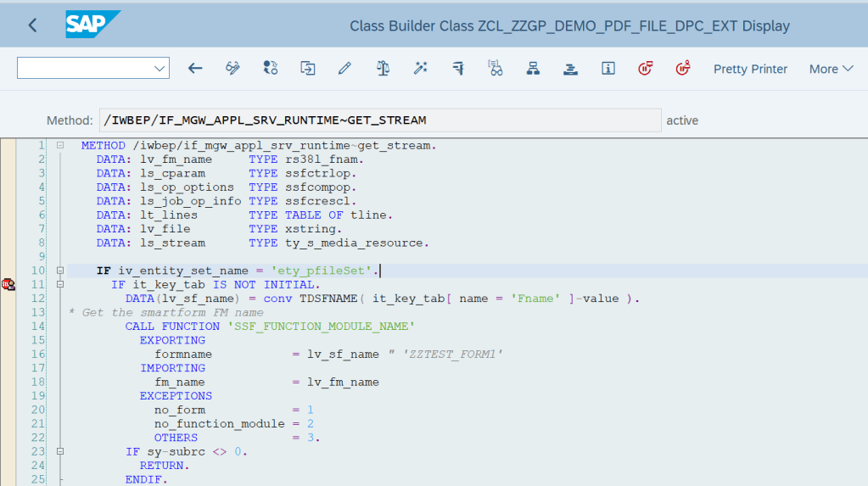
Task: Click 'ssfcompop' type on line 4
Action: (317, 187)
